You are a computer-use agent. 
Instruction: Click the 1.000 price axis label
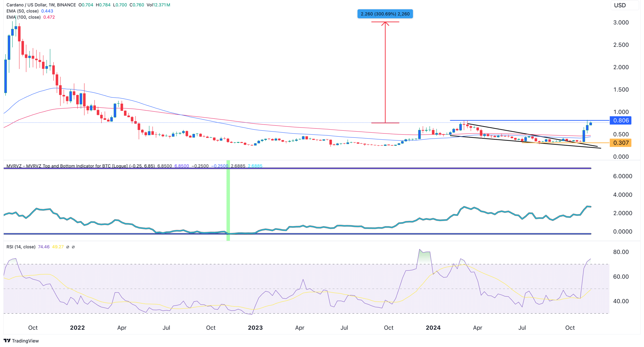(x=621, y=112)
